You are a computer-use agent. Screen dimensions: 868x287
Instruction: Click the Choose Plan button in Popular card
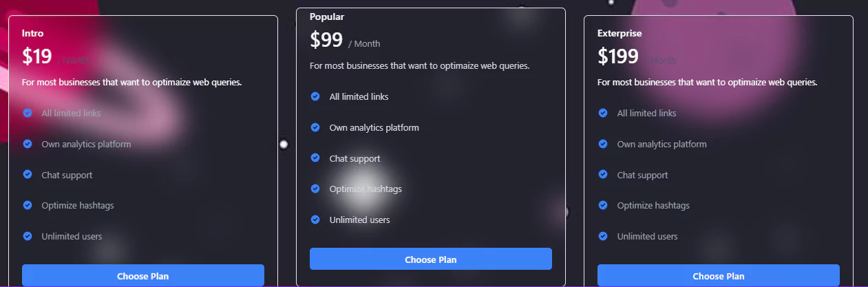431,259
